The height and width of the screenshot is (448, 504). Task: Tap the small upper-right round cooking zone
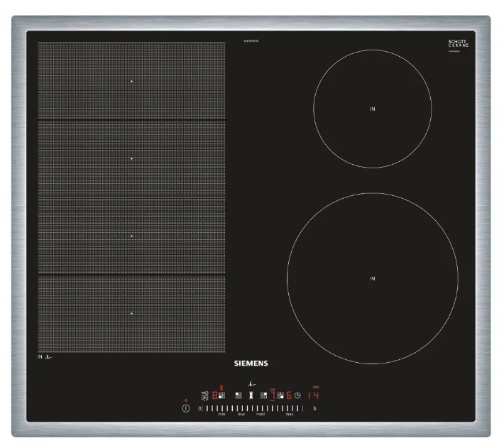[372, 109]
